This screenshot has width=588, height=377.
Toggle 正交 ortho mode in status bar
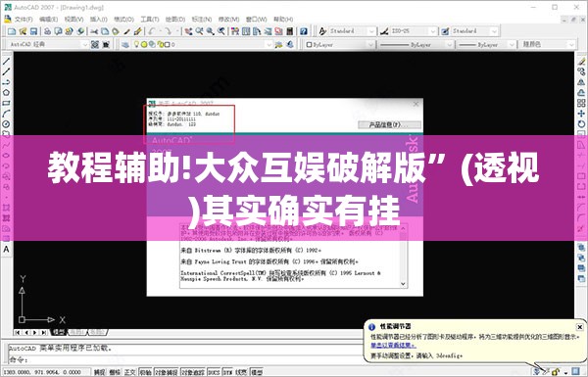pos(129,372)
